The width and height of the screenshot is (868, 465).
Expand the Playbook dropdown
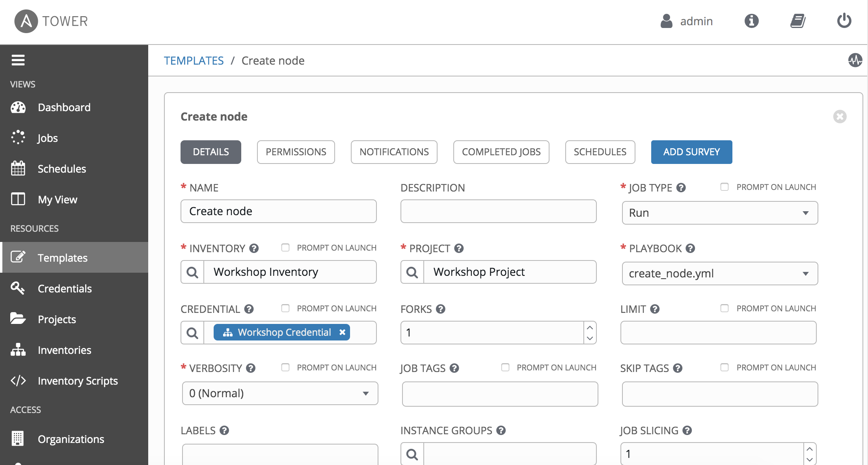[807, 273]
